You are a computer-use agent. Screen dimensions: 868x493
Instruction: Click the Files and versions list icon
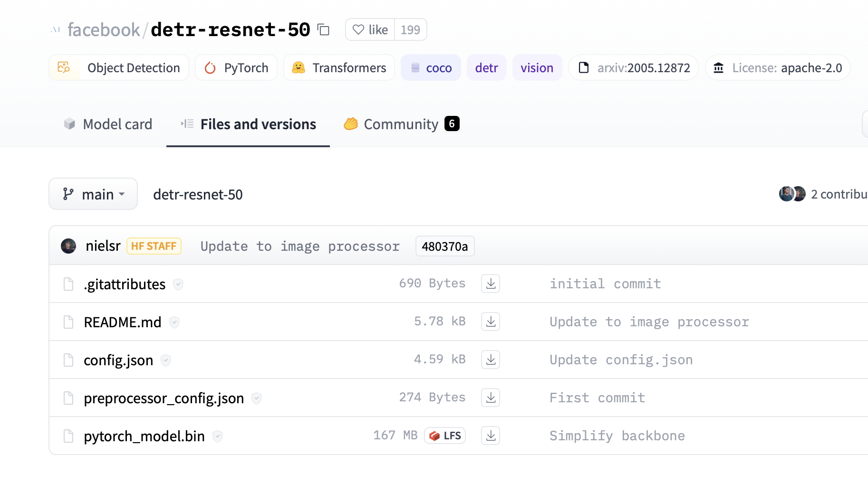tap(187, 124)
